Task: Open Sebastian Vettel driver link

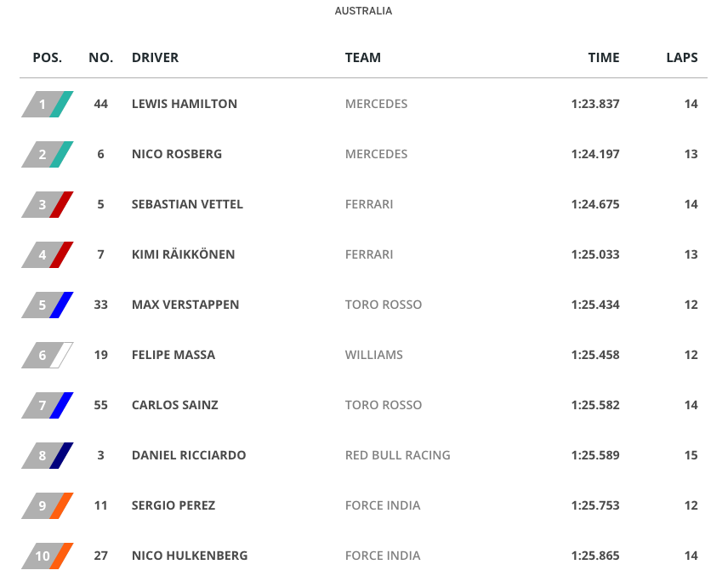Action: coord(187,204)
